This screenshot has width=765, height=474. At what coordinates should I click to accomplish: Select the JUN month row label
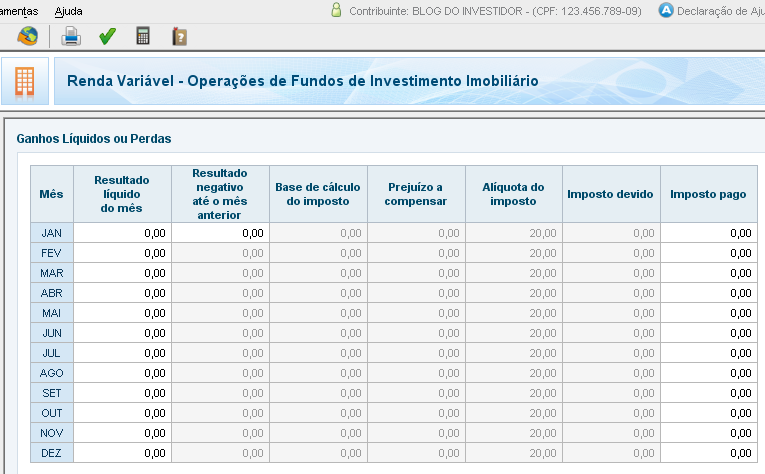(x=52, y=333)
